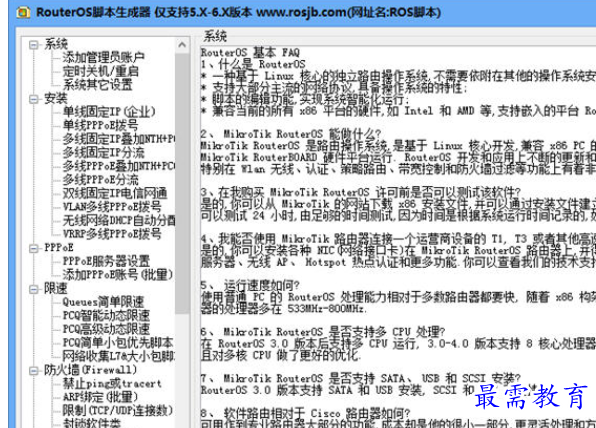This screenshot has width=596, height=428.
Task: Select 无线网络DHCP自动分配 item
Action: tap(119, 220)
